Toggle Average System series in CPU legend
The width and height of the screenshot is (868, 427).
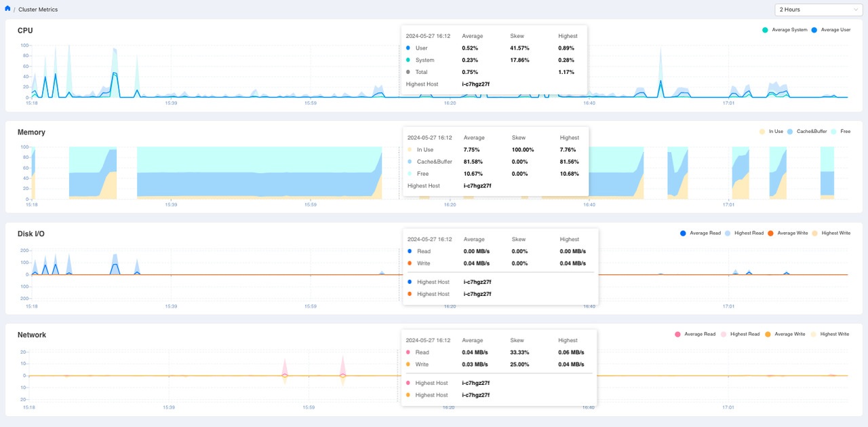766,30
